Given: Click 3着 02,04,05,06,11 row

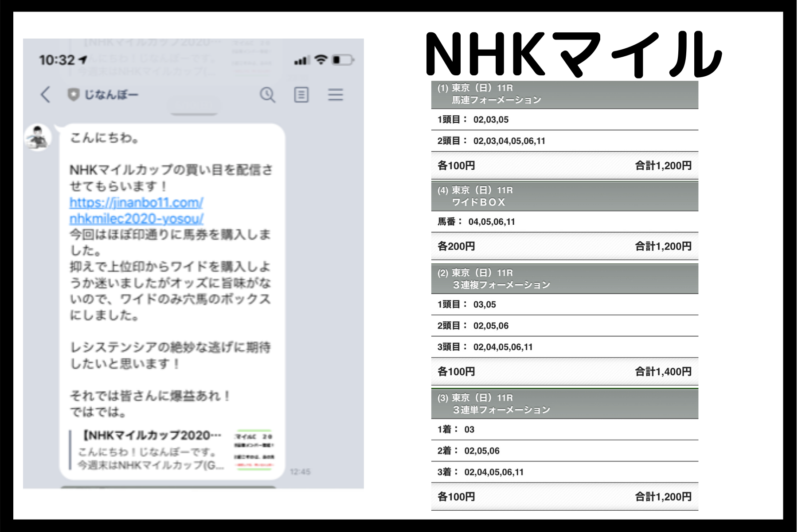Looking at the screenshot, I should point(564,472).
